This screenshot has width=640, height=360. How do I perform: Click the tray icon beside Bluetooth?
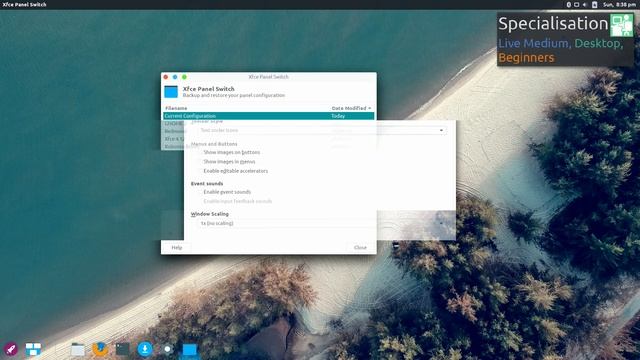pos(577,5)
